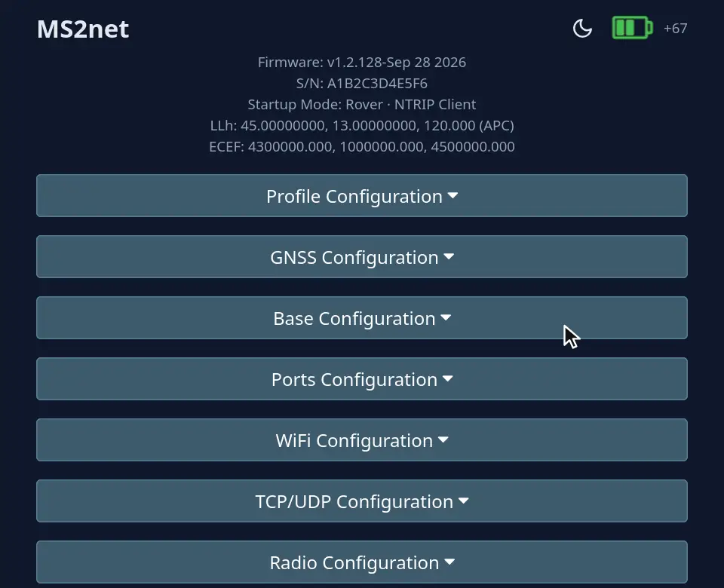Open the MS2net title link
The image size is (724, 588).
tap(83, 29)
